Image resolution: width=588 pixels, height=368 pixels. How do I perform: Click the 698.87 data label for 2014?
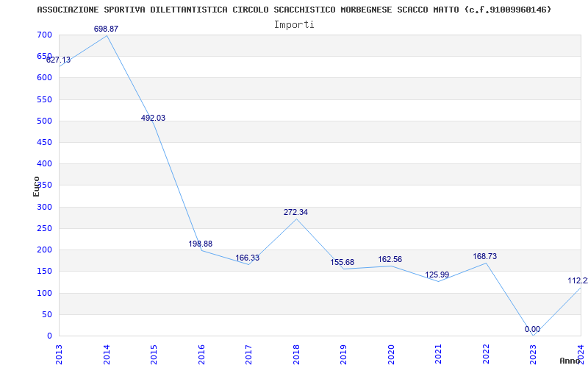coord(106,29)
